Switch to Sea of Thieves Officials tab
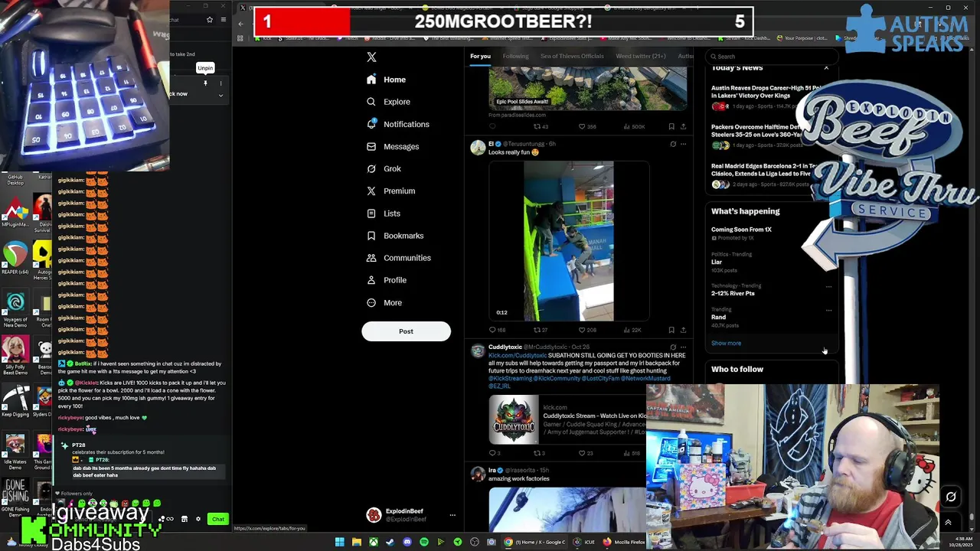This screenshot has height=551, width=980. 572,56
